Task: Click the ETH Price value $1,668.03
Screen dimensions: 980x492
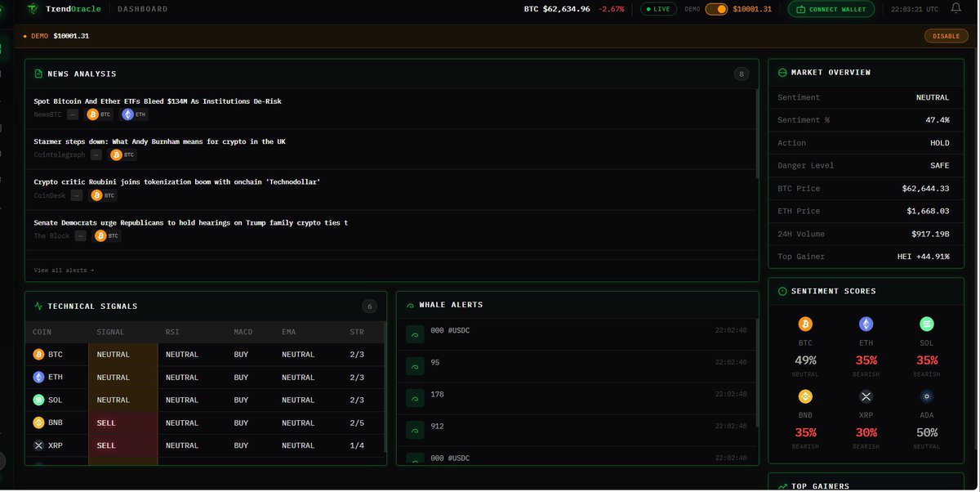Action: 928,211
